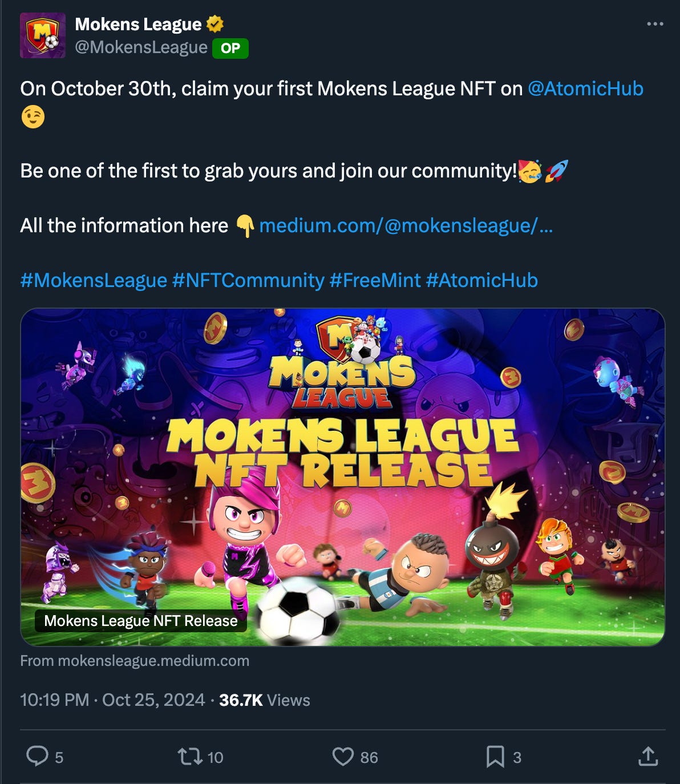This screenshot has width=680, height=784.
Task: Click the Oct 25, 2024 timestamp
Action: point(153,700)
